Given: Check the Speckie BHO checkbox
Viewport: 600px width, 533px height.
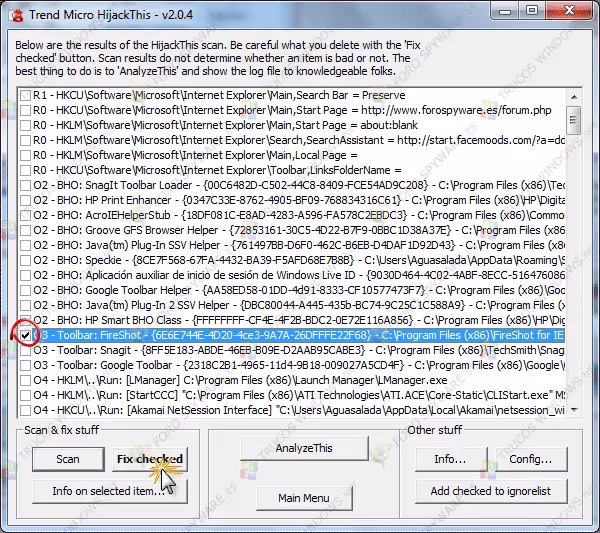Looking at the screenshot, I should [x=25, y=260].
